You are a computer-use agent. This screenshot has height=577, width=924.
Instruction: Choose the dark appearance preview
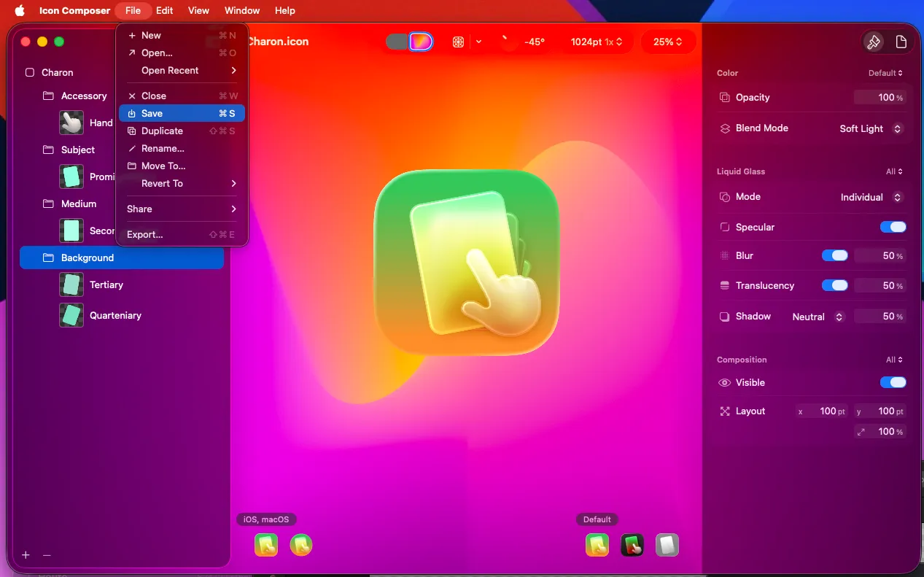pos(632,545)
